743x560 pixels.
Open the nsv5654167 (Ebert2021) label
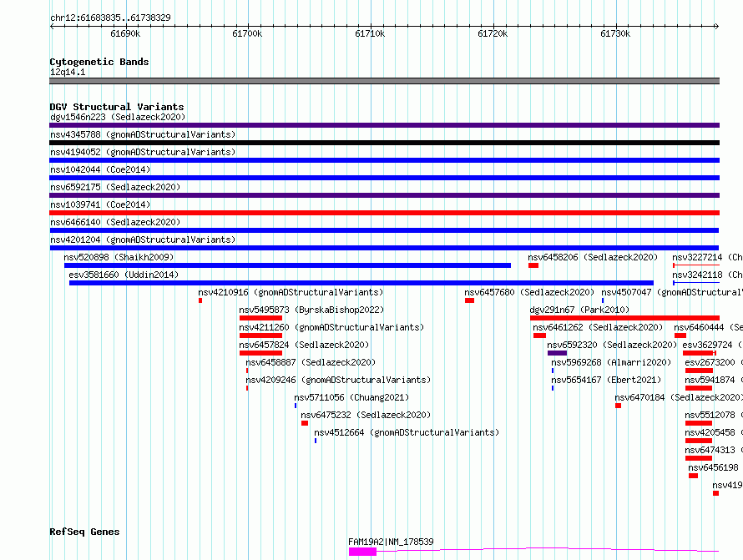605,380
